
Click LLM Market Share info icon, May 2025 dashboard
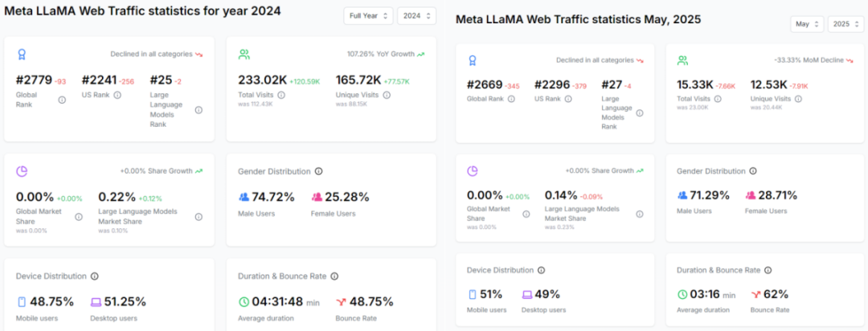click(x=640, y=214)
